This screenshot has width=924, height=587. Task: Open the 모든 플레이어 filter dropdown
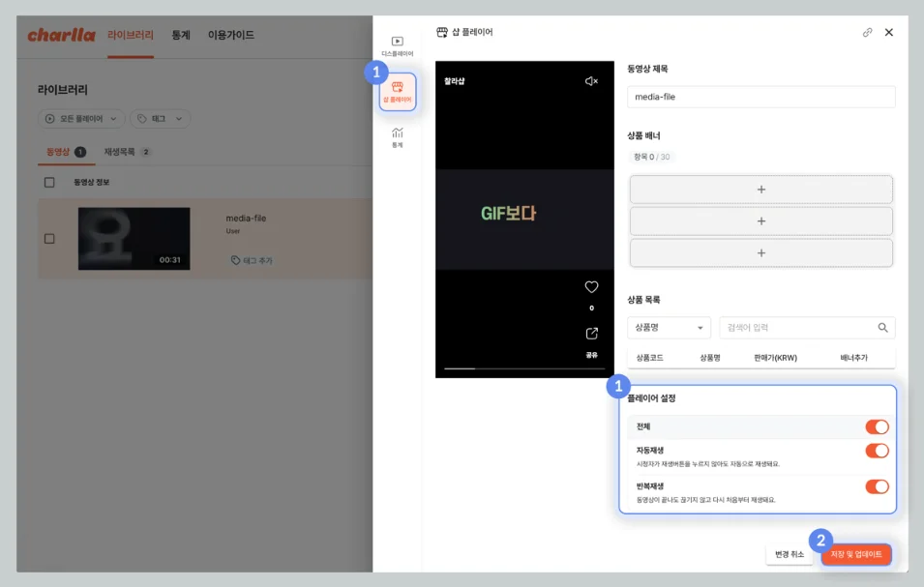click(x=81, y=119)
